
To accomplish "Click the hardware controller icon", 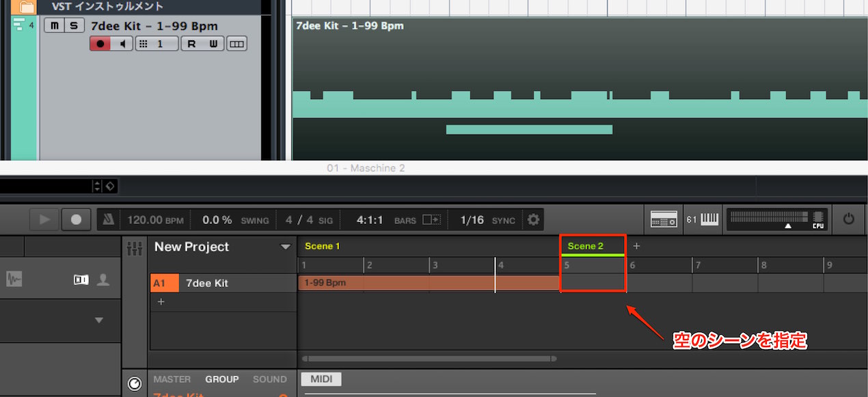I will [x=664, y=219].
